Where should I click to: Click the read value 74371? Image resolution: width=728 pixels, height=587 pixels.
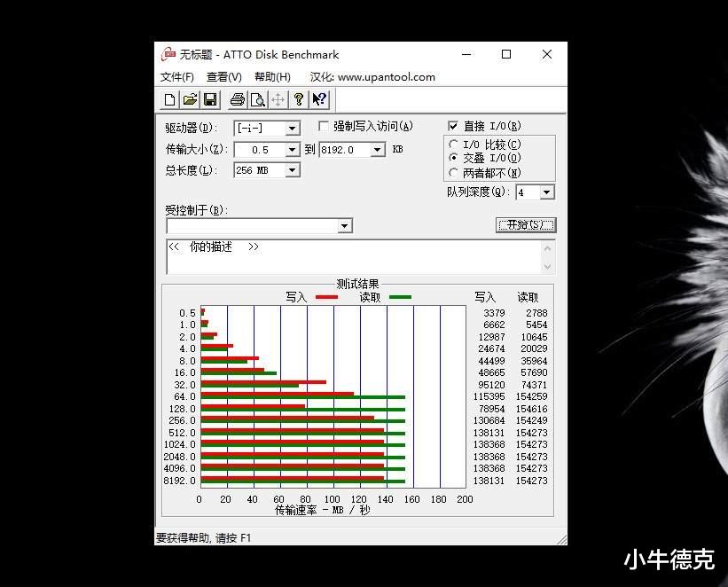(x=534, y=385)
